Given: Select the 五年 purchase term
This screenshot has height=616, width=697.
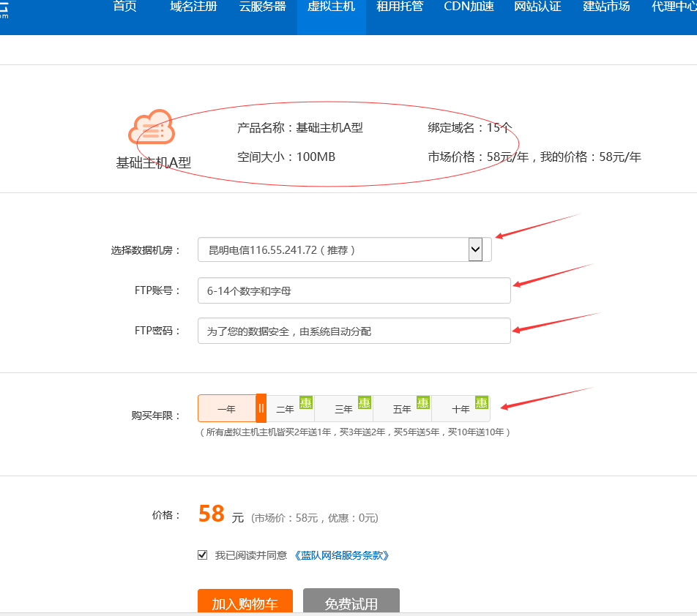Looking at the screenshot, I should click(402, 408).
